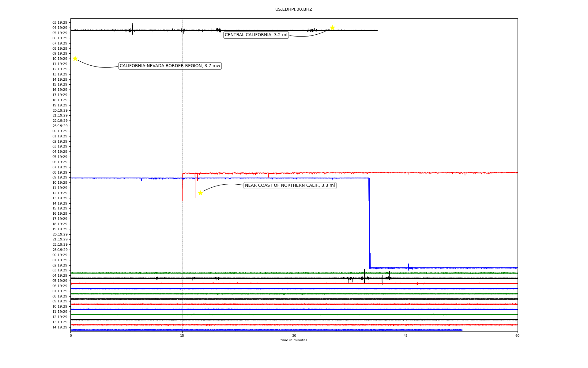Click the CENTRAL CALIFORNIA, 3.2 ml label
Image resolution: width=588 pixels, height=368 pixels.
click(256, 35)
